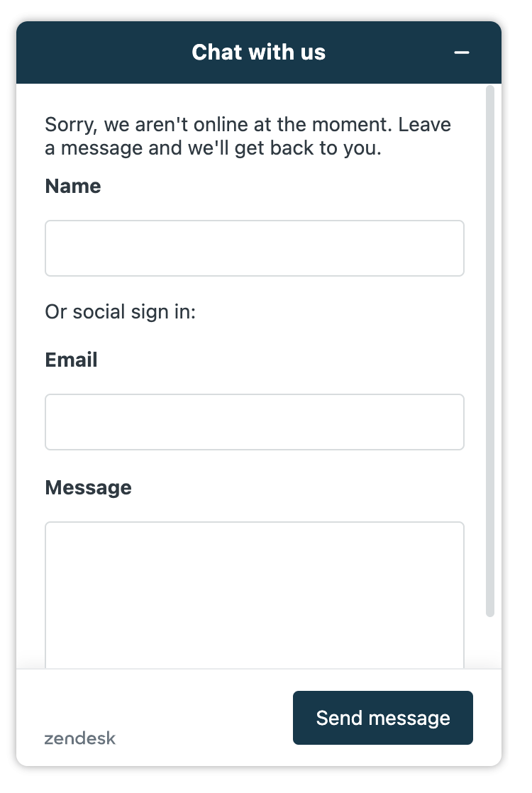Image resolution: width=532 pixels, height=793 pixels.
Task: Click the offline apology message text
Action: coord(248,135)
